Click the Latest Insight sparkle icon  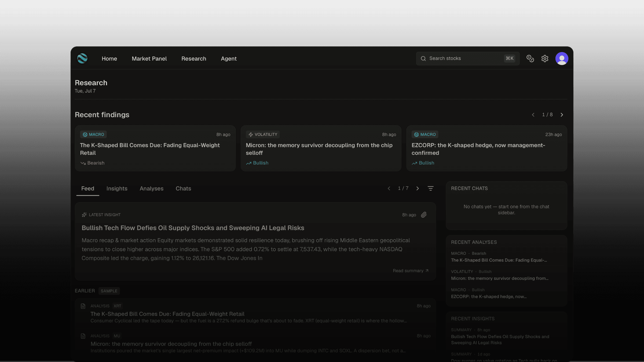point(84,215)
